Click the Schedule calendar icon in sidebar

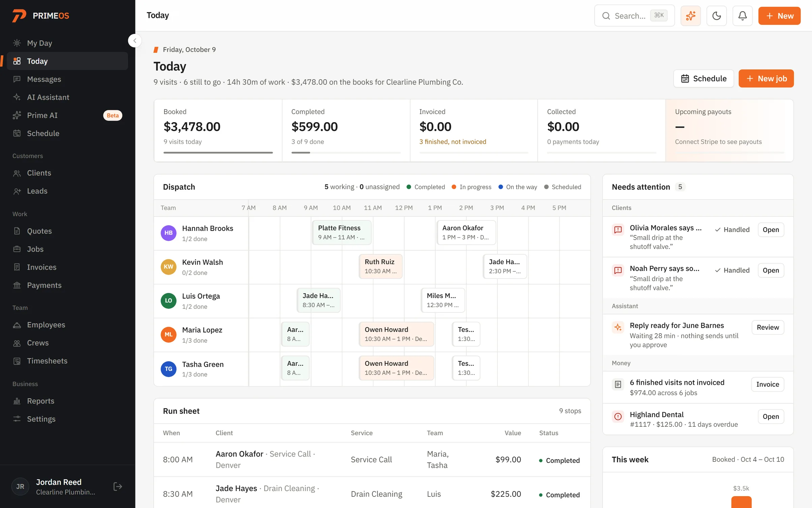click(x=17, y=133)
